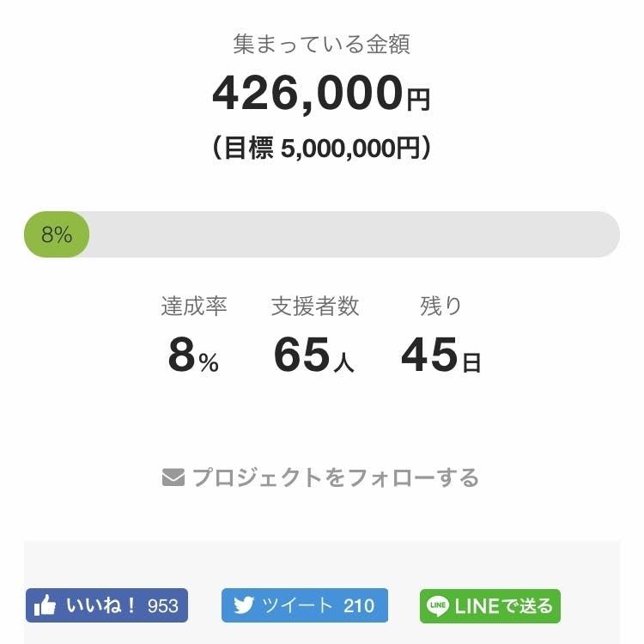Image resolution: width=644 pixels, height=644 pixels.
Task: Click the 210 tweet count
Action: tap(359, 605)
